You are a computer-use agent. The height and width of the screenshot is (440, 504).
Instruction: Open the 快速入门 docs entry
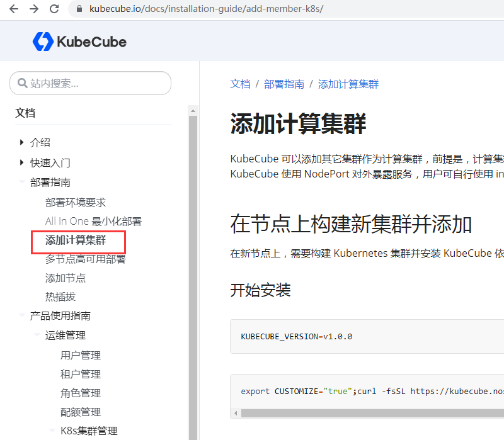[50, 163]
